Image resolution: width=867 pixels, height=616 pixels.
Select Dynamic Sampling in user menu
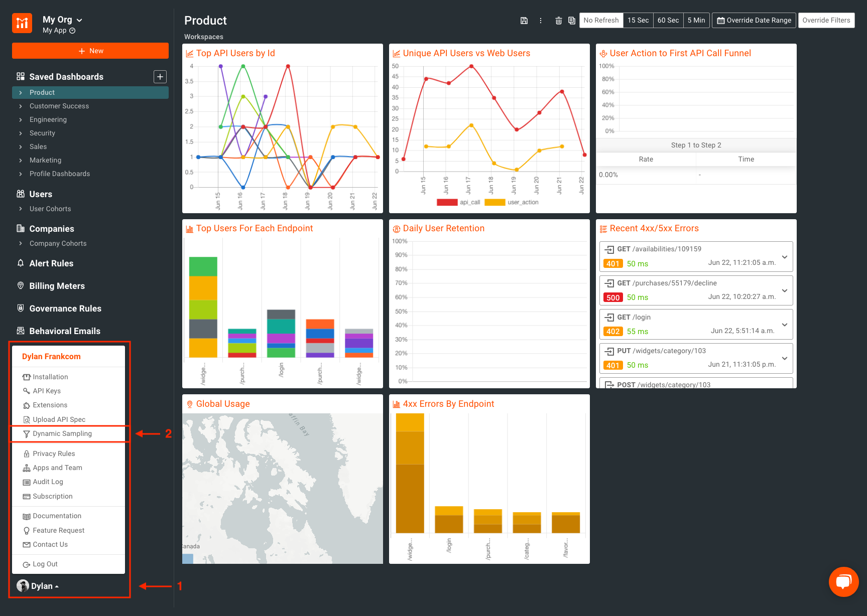click(62, 434)
